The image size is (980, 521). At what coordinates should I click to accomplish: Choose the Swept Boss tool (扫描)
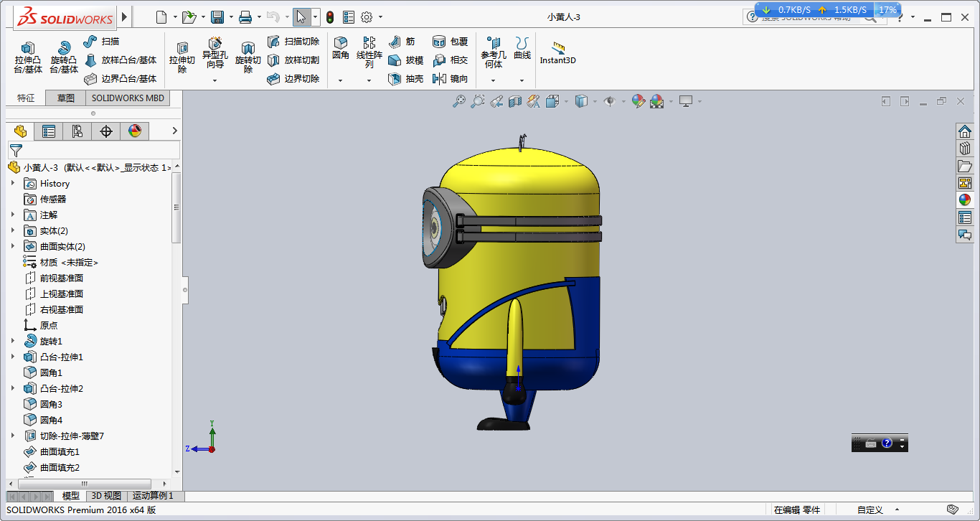pos(101,42)
